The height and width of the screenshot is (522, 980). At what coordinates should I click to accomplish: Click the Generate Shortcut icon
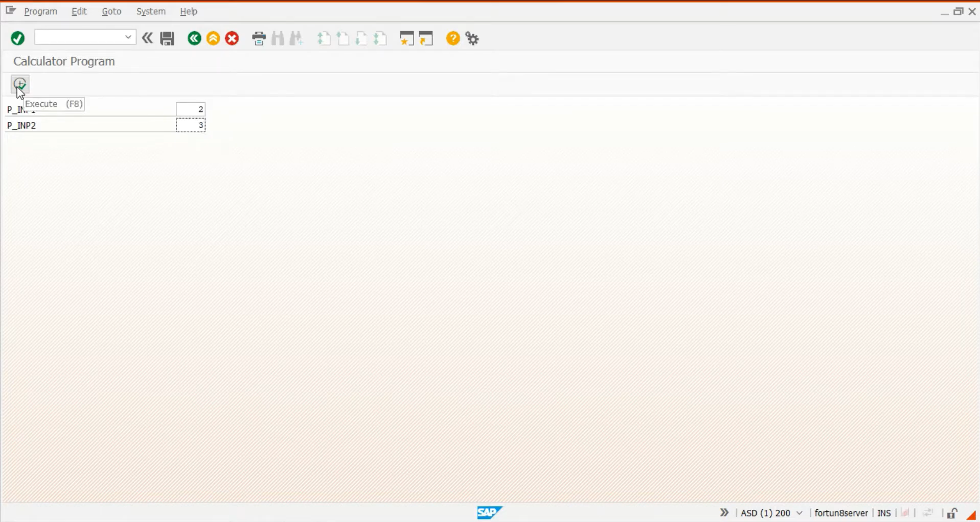tap(426, 38)
